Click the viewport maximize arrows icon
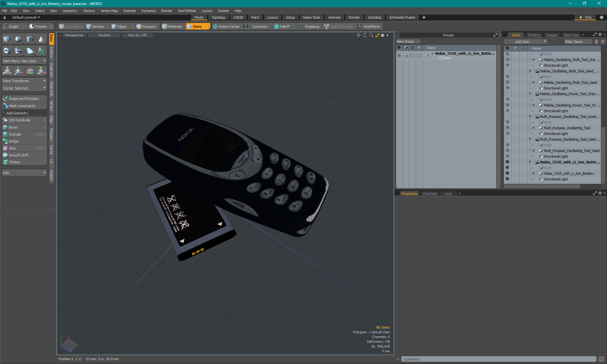The image size is (607, 364). 377,35
